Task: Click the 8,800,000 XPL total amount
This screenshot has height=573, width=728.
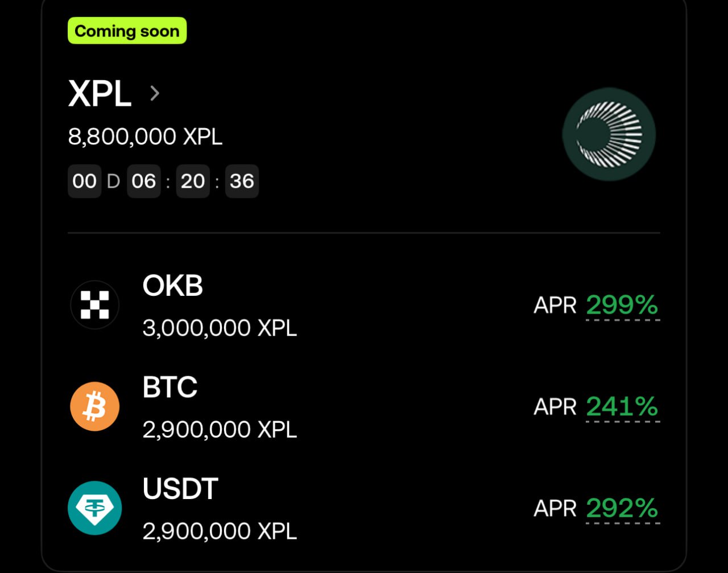Action: coord(145,137)
